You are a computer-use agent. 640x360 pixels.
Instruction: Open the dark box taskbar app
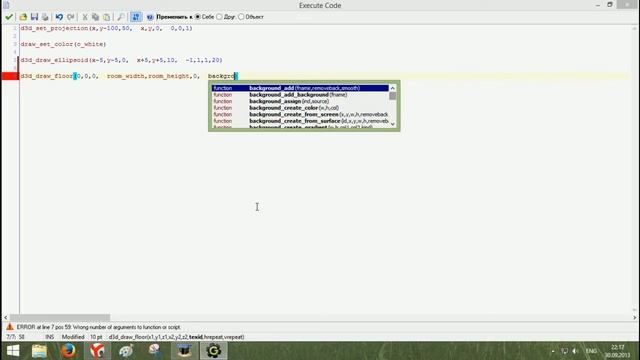(x=184, y=351)
